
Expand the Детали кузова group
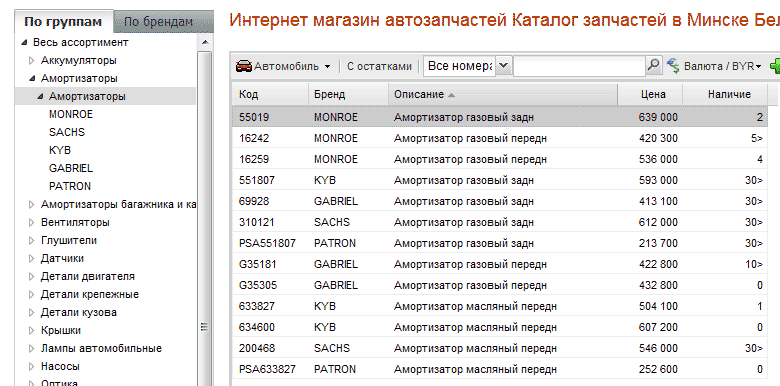32,312
